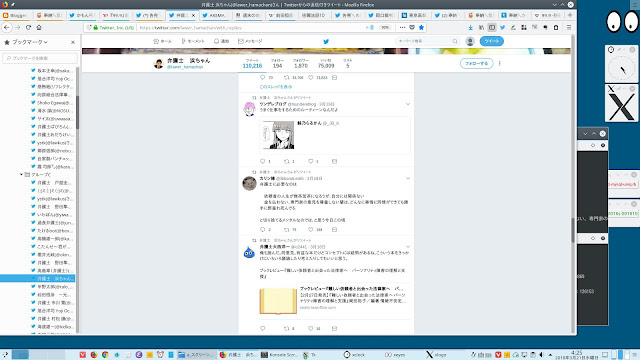Close the bookmarks sidebar
640x360 pixels.
[x=73, y=42]
